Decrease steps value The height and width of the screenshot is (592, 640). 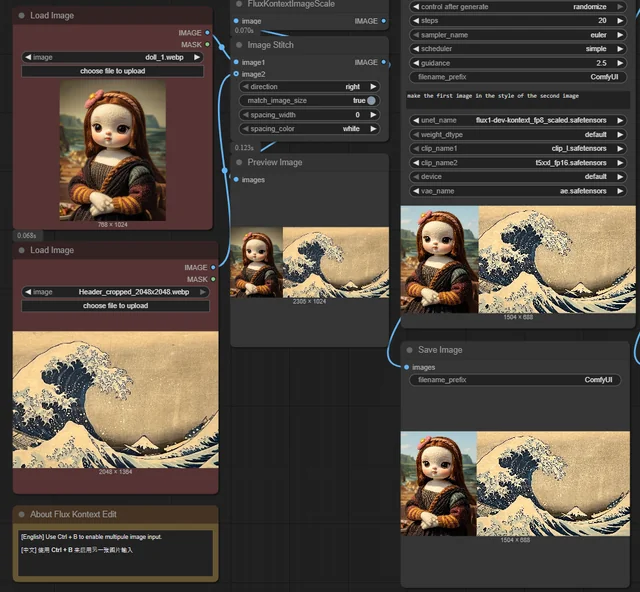pyautogui.click(x=416, y=20)
